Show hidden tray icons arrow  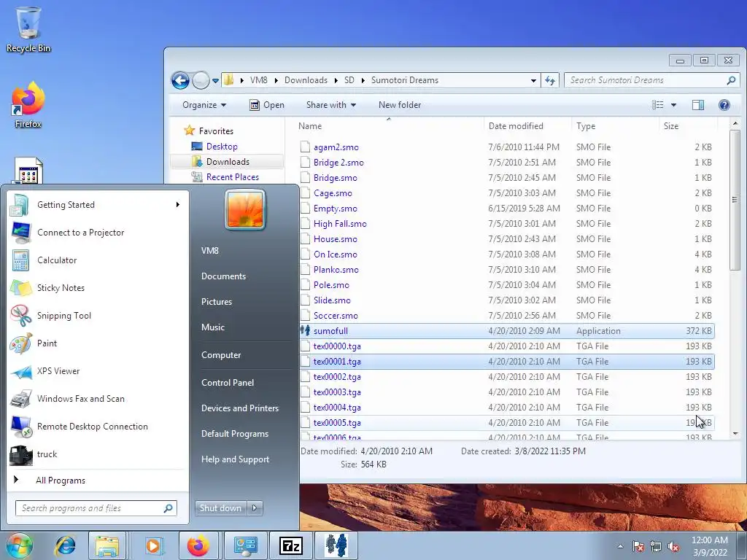[x=620, y=546]
